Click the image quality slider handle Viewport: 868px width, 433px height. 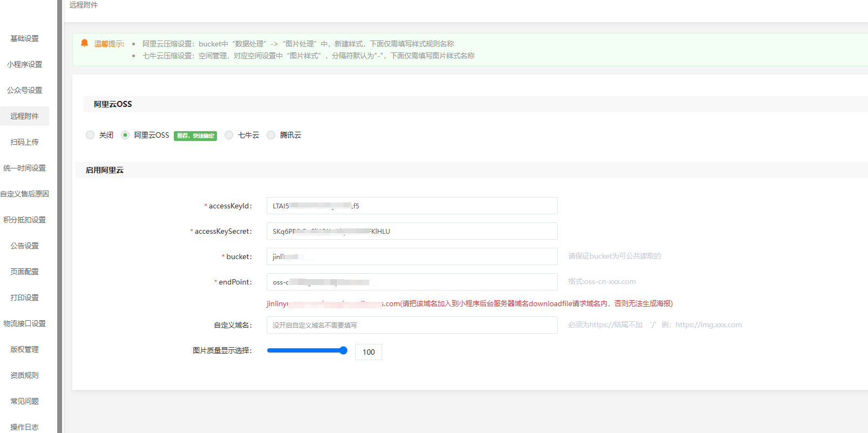pyautogui.click(x=343, y=350)
